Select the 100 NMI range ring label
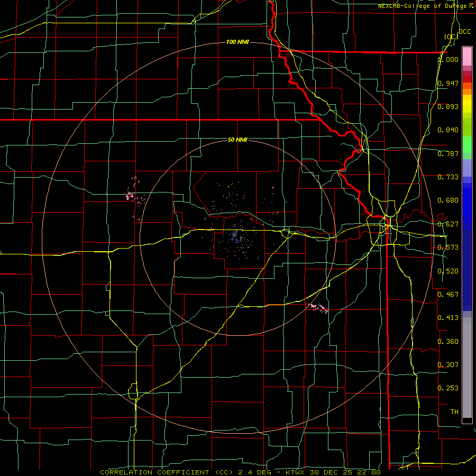Screen dimensions: 476x476 (237, 42)
